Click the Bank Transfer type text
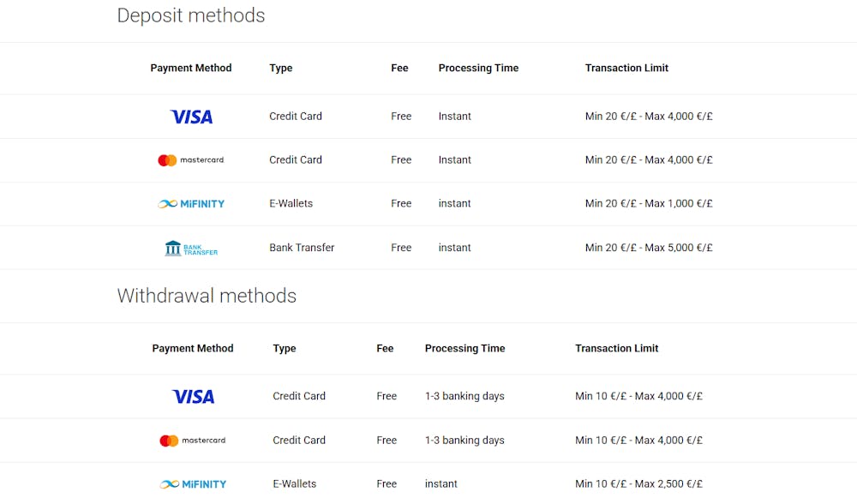The width and height of the screenshot is (857, 504). click(x=302, y=248)
